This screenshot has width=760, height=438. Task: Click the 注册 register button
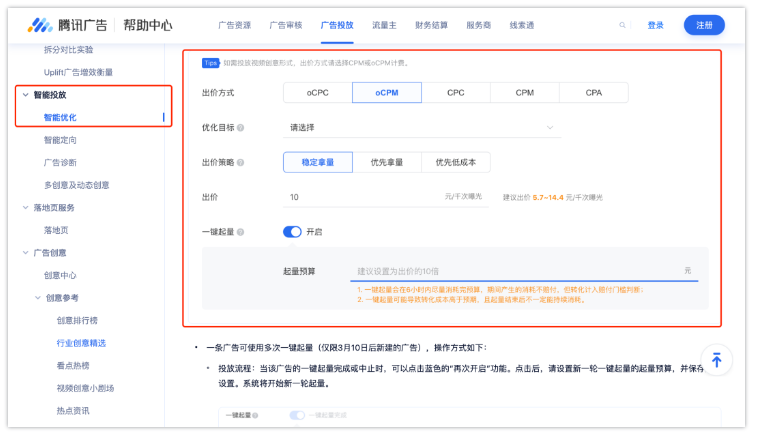click(x=704, y=25)
